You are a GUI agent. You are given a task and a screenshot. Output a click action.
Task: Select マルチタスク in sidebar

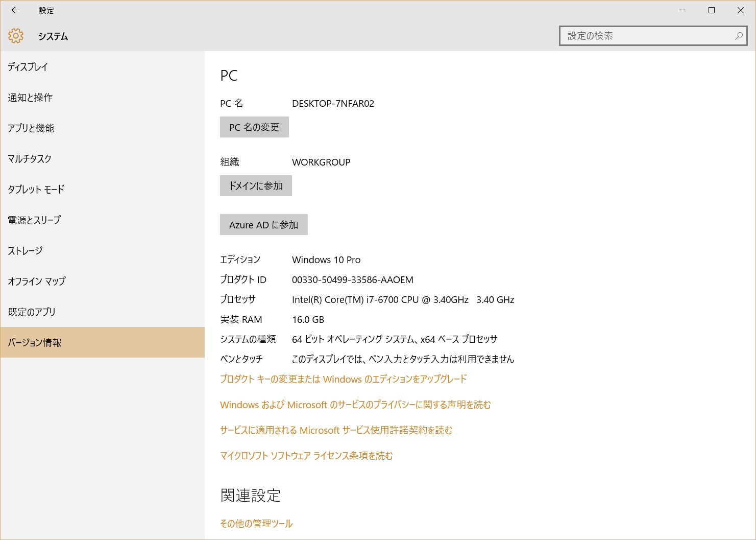102,158
